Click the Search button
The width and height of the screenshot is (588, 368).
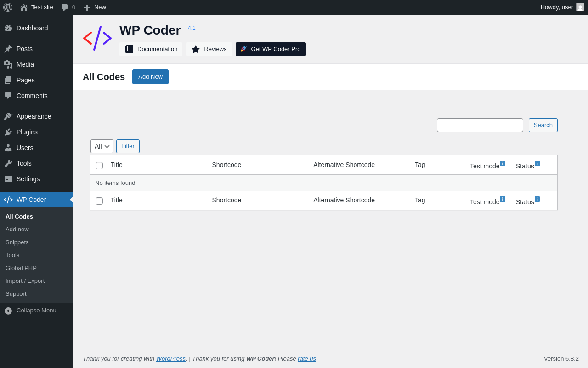543,125
